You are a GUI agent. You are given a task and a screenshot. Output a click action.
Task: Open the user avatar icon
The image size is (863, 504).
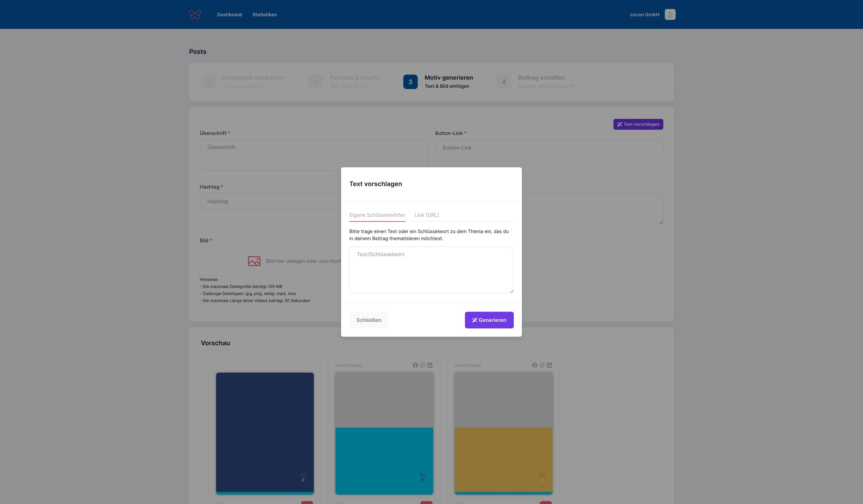[670, 14]
